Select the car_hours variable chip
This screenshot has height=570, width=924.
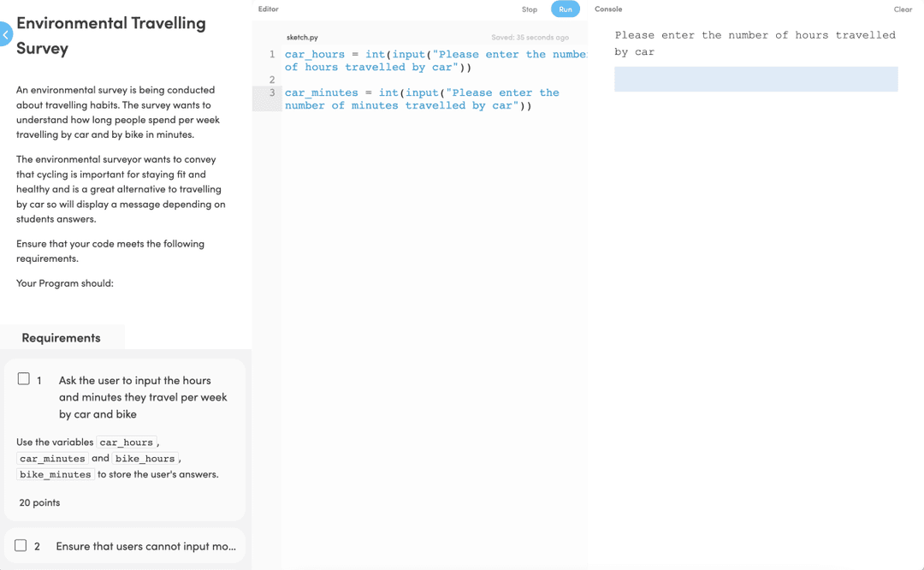127,442
